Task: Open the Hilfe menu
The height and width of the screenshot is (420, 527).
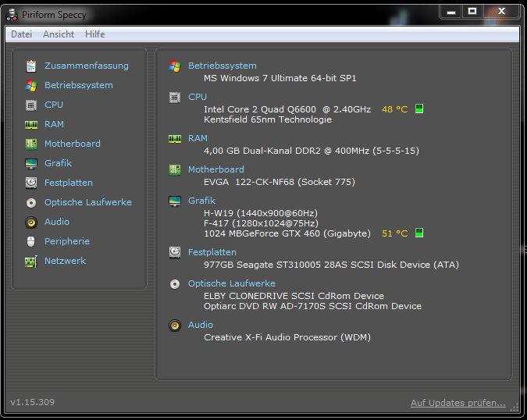Action: pyautogui.click(x=94, y=34)
